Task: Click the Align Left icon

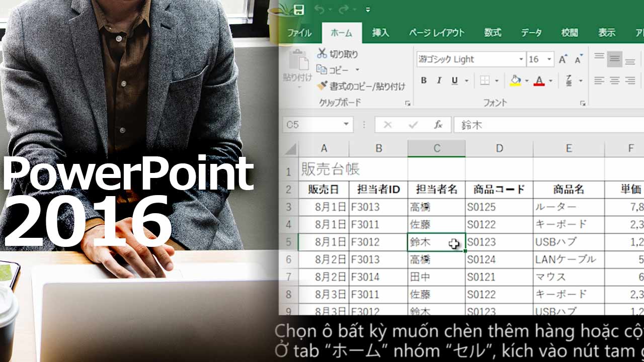Action: tap(599, 80)
